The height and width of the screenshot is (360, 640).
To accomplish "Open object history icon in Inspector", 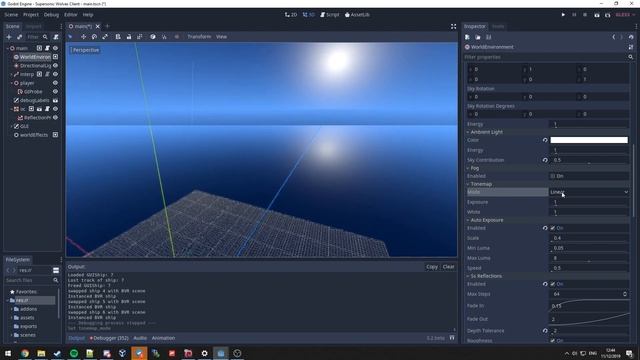I will pos(631,37).
